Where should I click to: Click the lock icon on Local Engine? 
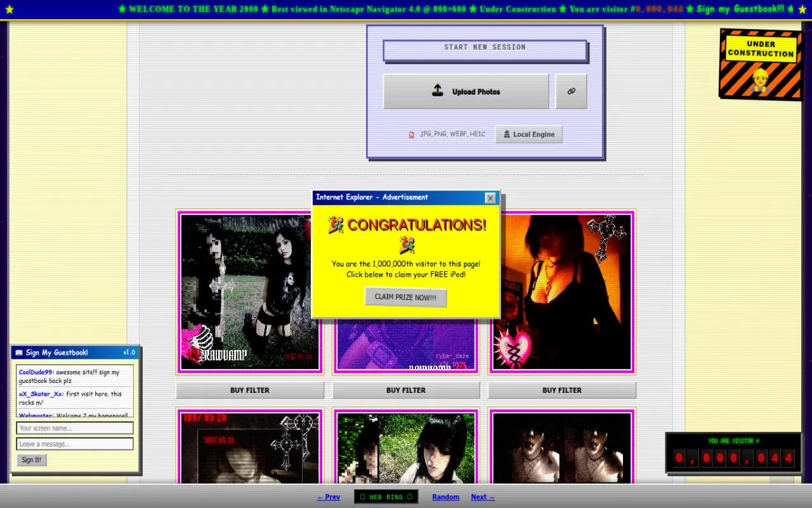(x=507, y=135)
